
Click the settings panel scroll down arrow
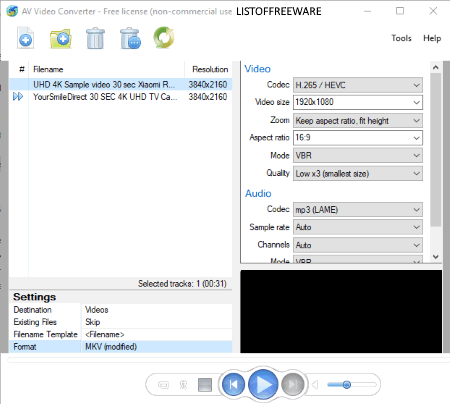click(435, 257)
